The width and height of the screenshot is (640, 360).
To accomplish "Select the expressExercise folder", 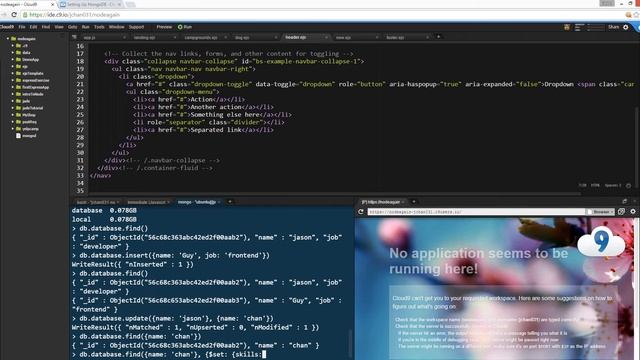I will [36, 80].
